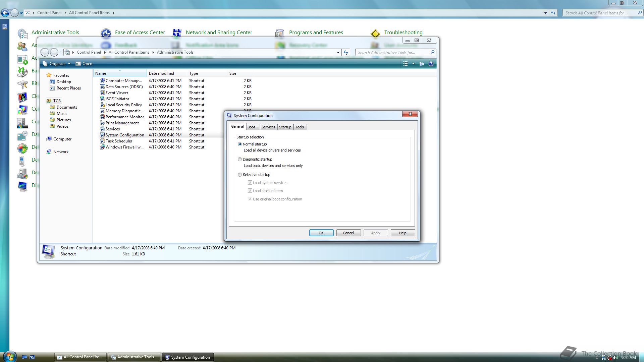644x362 pixels.
Task: Click OK in System Configuration
Action: (x=321, y=233)
